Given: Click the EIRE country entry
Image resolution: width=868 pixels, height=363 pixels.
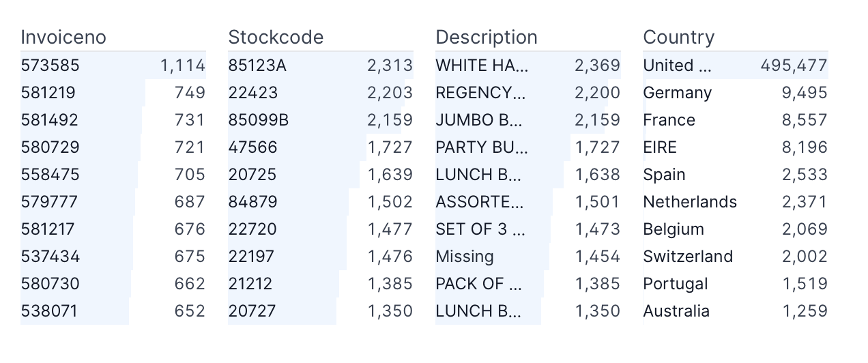Looking at the screenshot, I should tap(660, 147).
